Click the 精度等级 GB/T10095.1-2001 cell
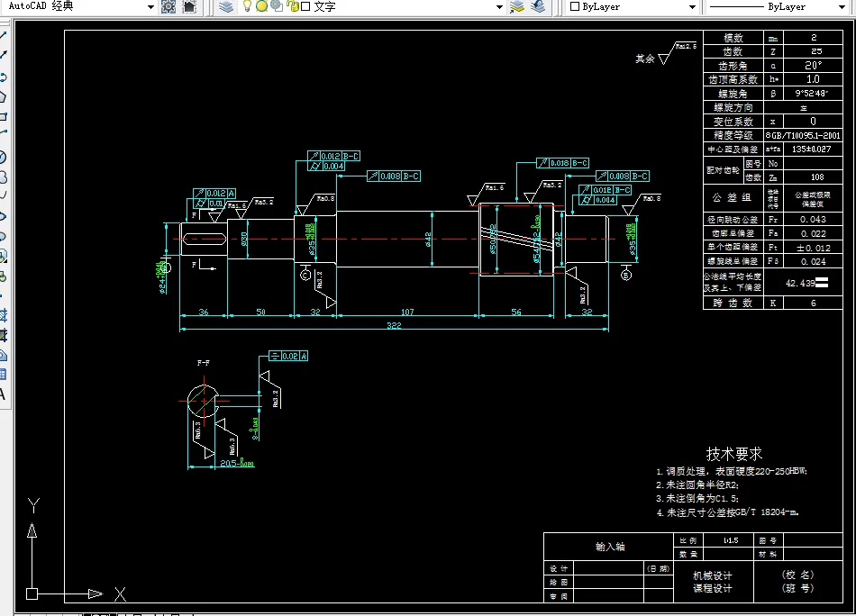Screen dimensions: 856x616 pyautogui.click(x=803, y=135)
